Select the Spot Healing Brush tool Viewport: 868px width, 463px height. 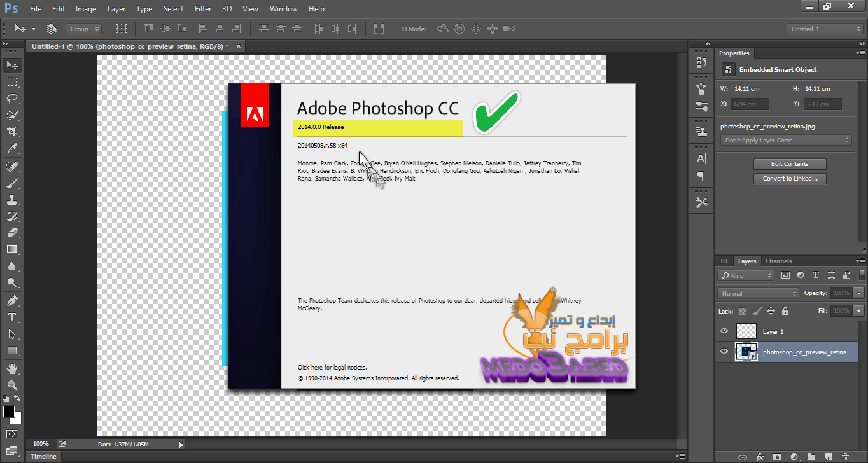pos(12,167)
